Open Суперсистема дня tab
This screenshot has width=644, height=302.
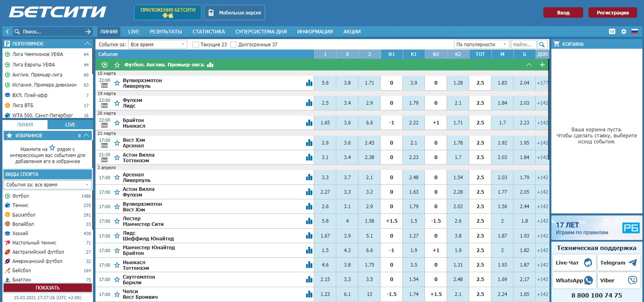tap(261, 31)
